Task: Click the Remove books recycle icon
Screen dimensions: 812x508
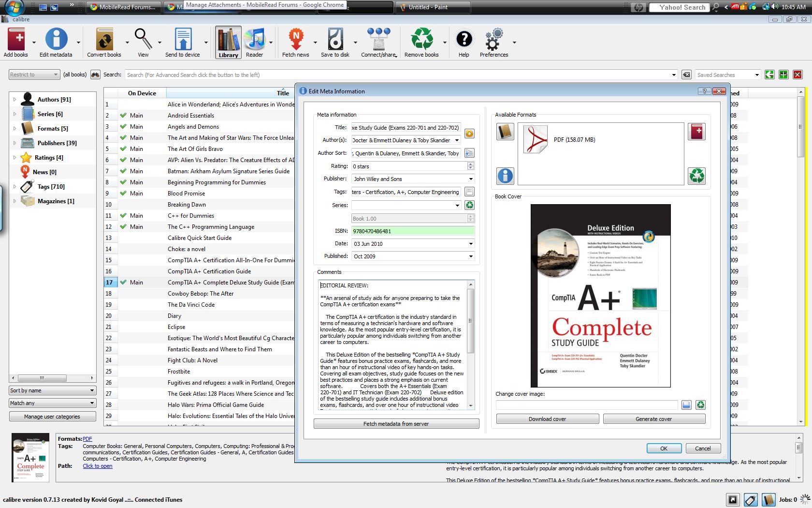Action: tap(421, 40)
